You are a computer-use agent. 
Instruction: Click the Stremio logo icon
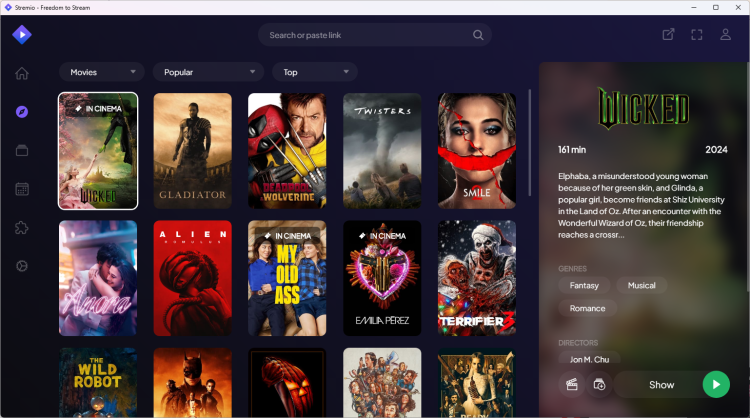(x=22, y=34)
